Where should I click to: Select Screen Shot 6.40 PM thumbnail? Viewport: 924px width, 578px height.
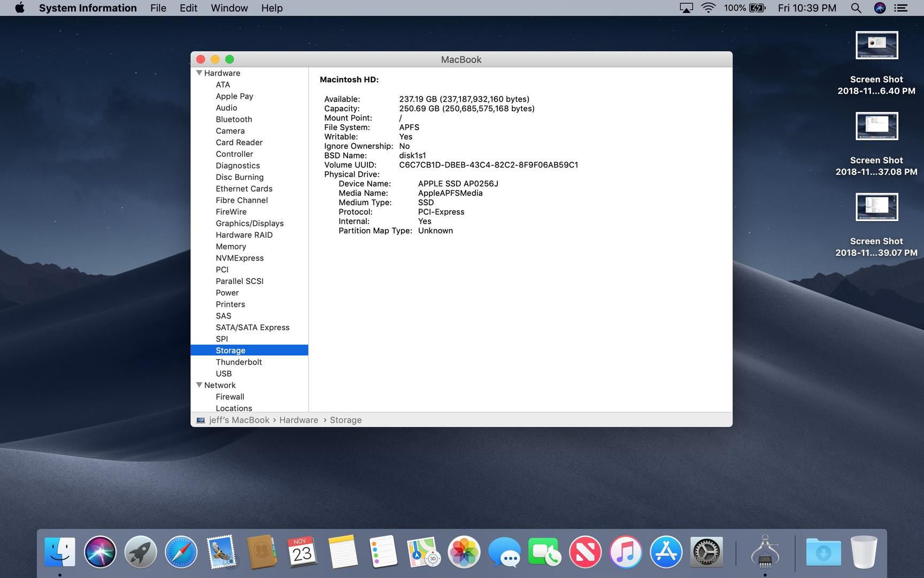pos(876,45)
